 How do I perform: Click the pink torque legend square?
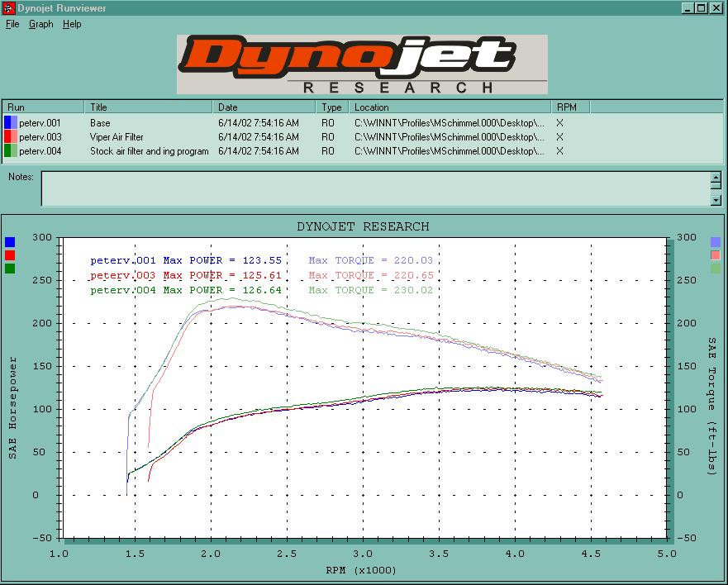pos(716,254)
